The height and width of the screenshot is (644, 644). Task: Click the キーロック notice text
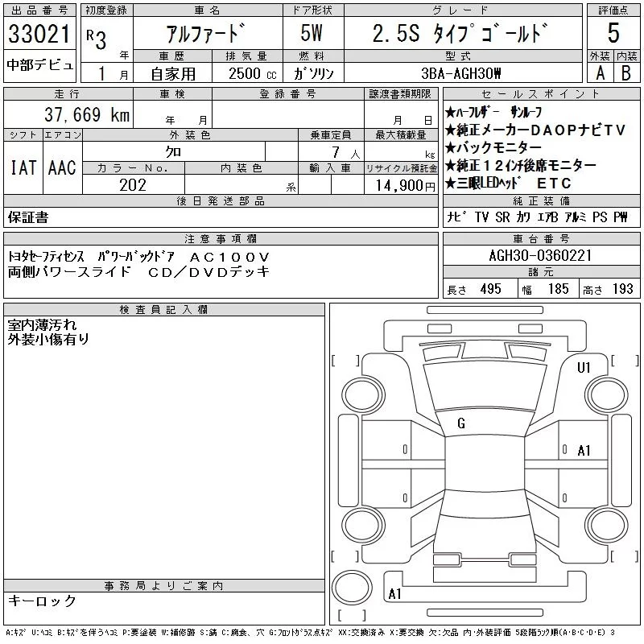tap(43, 601)
